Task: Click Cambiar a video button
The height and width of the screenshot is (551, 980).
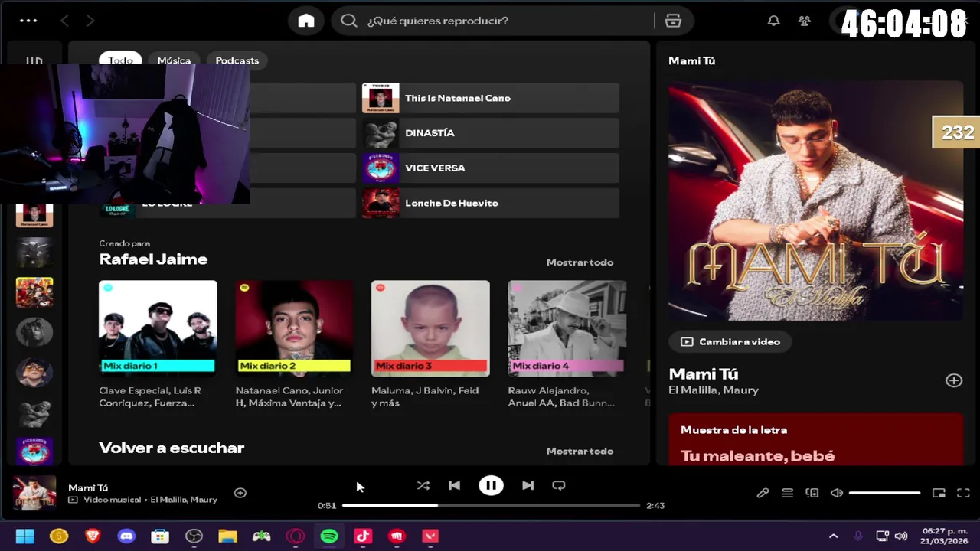Action: pyautogui.click(x=730, y=342)
